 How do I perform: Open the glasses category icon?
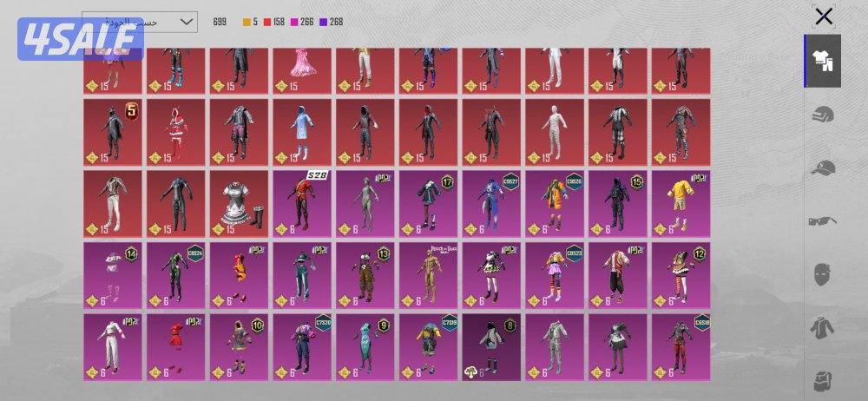point(822,221)
